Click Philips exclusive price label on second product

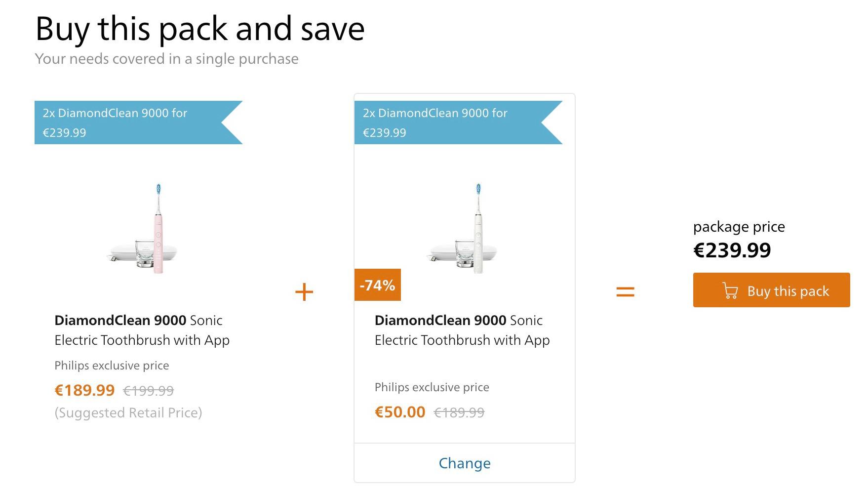click(x=432, y=387)
